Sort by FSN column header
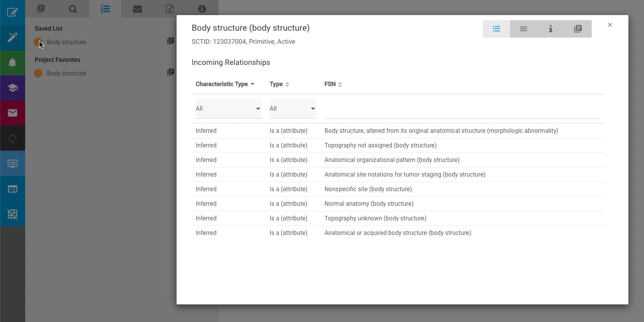This screenshot has width=644, height=322. coord(333,84)
